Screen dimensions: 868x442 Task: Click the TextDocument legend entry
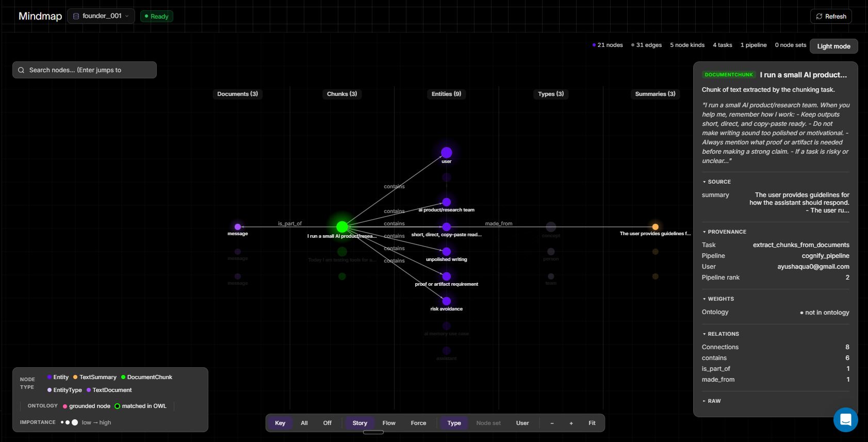109,390
